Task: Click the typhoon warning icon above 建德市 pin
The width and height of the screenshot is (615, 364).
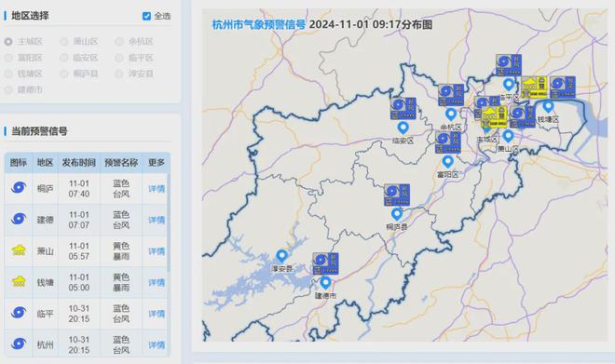Action: 325,263
